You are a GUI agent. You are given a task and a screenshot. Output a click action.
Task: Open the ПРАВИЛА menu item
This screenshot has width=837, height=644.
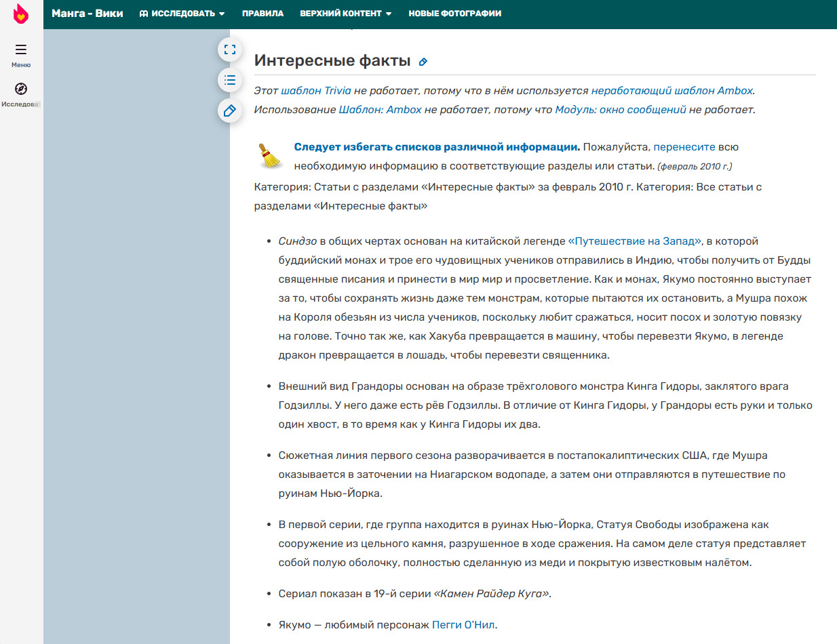[x=262, y=14]
